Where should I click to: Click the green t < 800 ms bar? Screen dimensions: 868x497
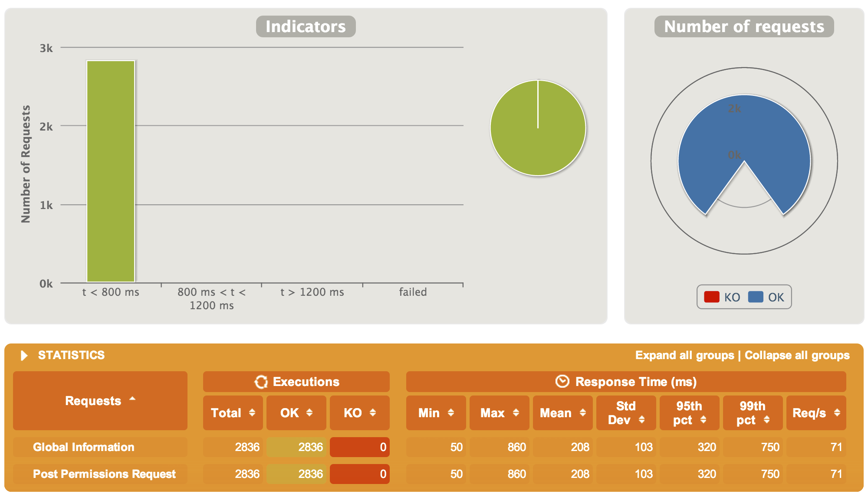coord(111,171)
